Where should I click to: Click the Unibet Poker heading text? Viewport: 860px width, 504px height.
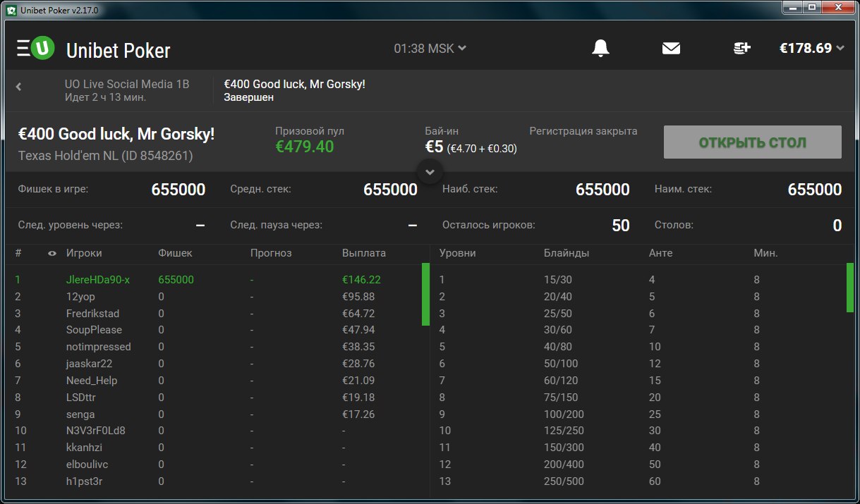click(x=118, y=51)
